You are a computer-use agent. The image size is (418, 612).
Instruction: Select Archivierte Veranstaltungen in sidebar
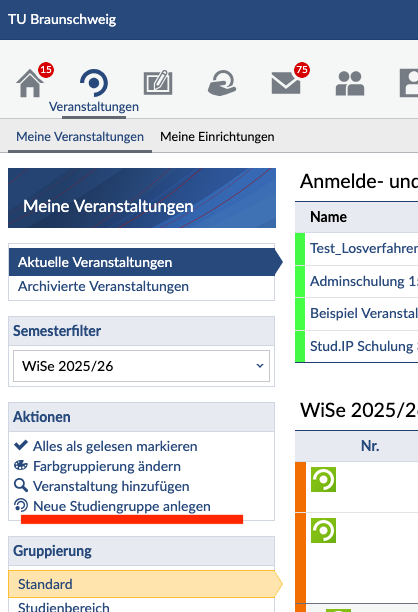point(103,286)
